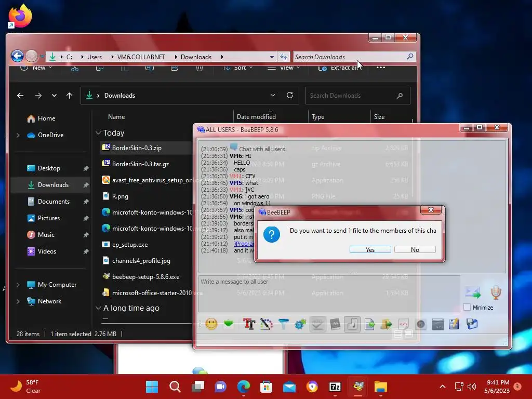Open the New dropdown in Explorer toolbar
Screen dimensions: 532x399
coord(36,68)
